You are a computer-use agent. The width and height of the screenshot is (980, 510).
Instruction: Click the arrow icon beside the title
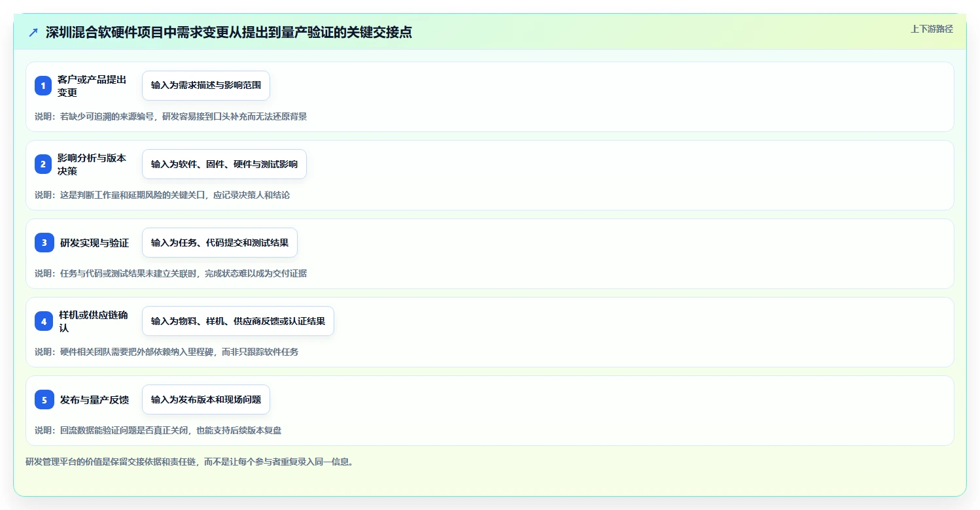point(33,32)
